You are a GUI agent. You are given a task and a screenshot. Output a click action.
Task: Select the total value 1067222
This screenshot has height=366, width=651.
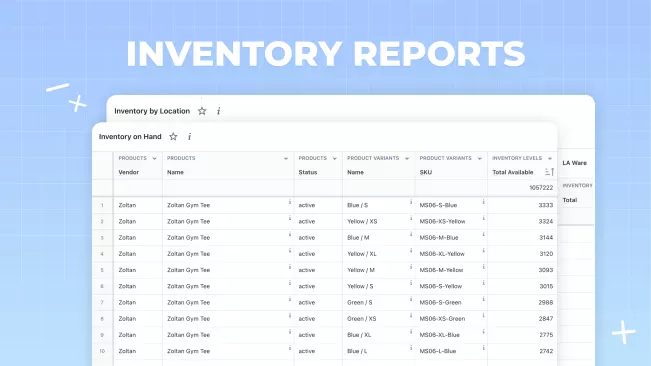(x=541, y=188)
